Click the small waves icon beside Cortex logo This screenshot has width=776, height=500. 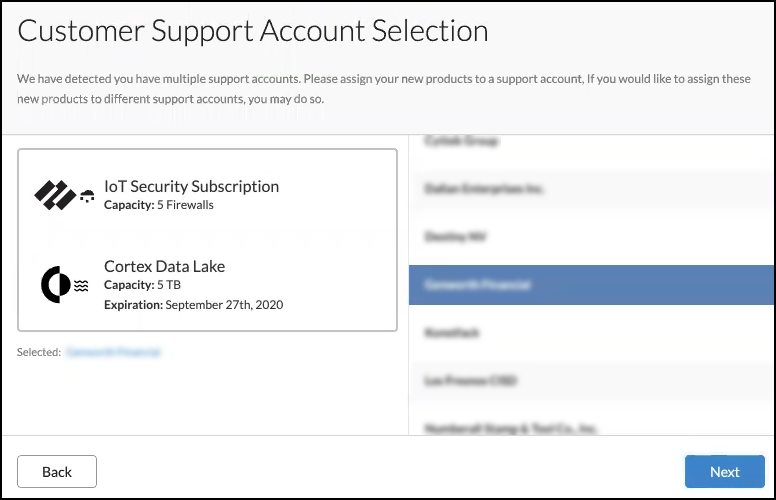pos(81,285)
